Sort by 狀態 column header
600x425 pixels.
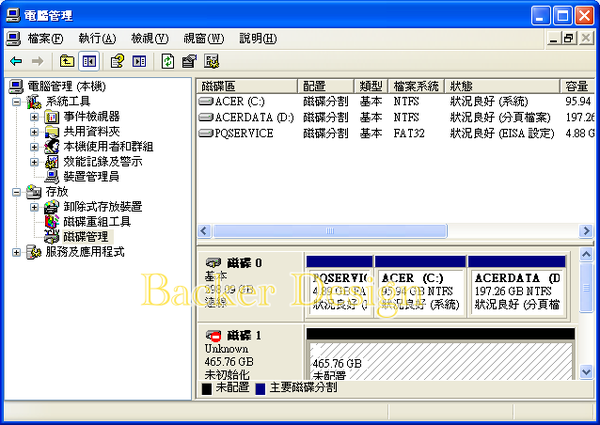point(502,86)
